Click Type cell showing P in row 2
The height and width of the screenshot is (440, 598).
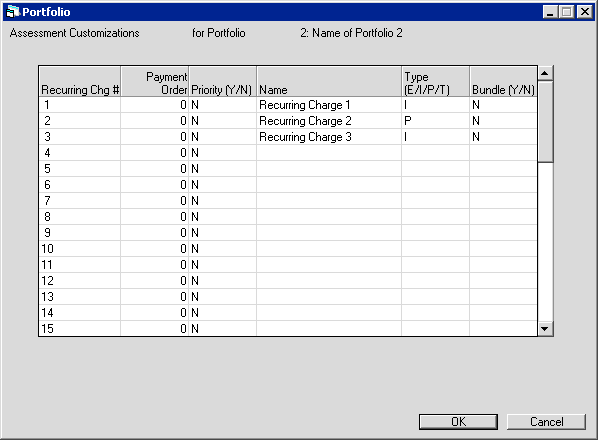pyautogui.click(x=436, y=121)
